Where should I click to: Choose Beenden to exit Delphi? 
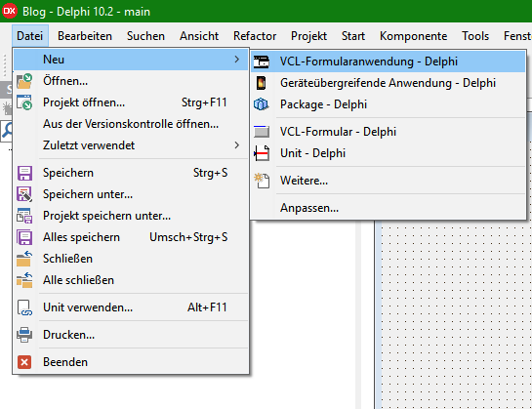point(131,362)
